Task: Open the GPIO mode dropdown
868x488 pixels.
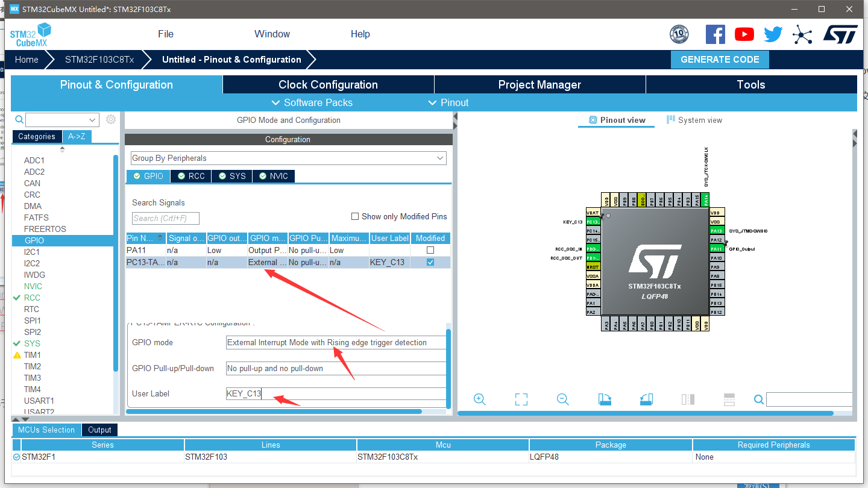Action: [x=336, y=342]
